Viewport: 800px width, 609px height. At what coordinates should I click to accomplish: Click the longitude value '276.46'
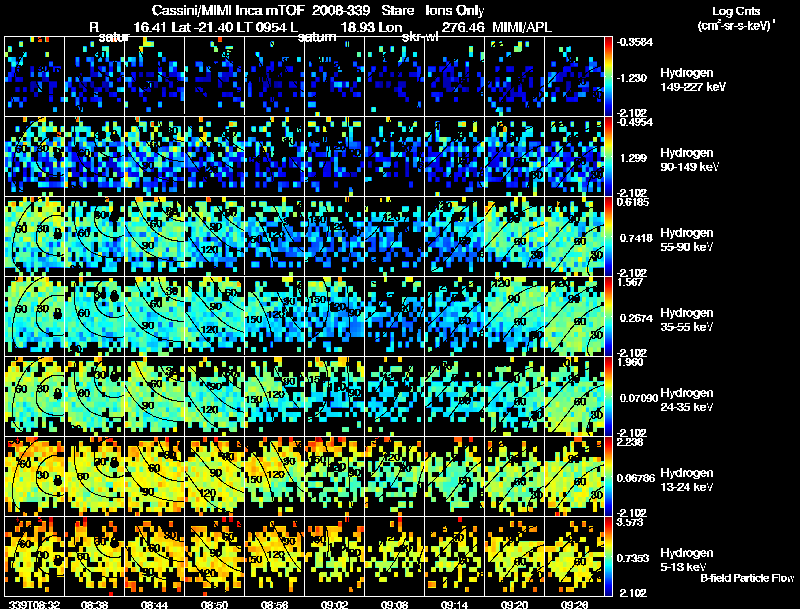(x=463, y=27)
